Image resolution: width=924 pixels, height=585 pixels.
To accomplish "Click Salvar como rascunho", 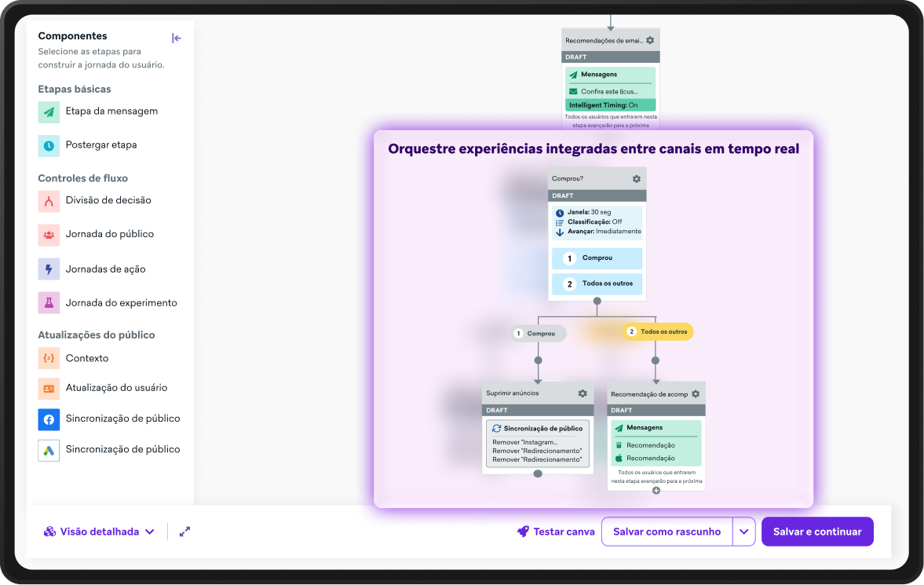I will (x=667, y=532).
